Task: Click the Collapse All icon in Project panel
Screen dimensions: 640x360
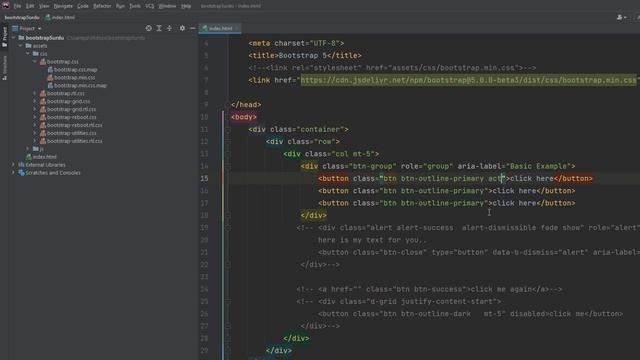Action: pos(169,28)
